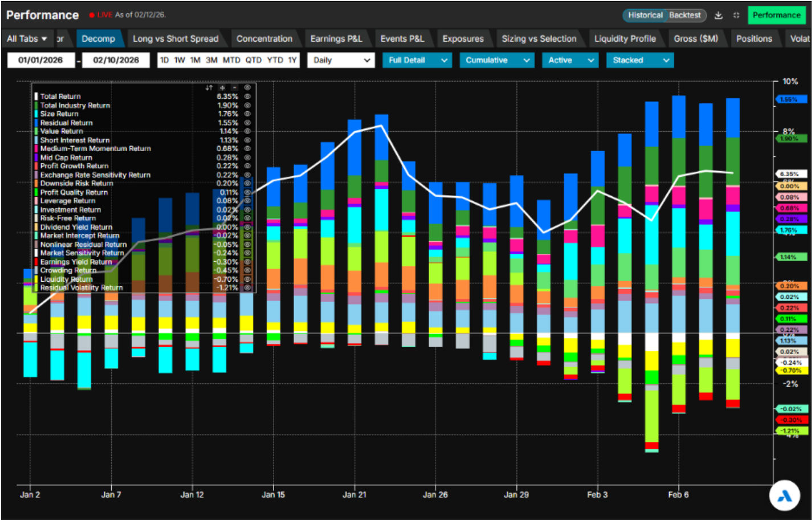Click the move icon in legend header
The width and height of the screenshot is (812, 520).
pyautogui.click(x=222, y=88)
